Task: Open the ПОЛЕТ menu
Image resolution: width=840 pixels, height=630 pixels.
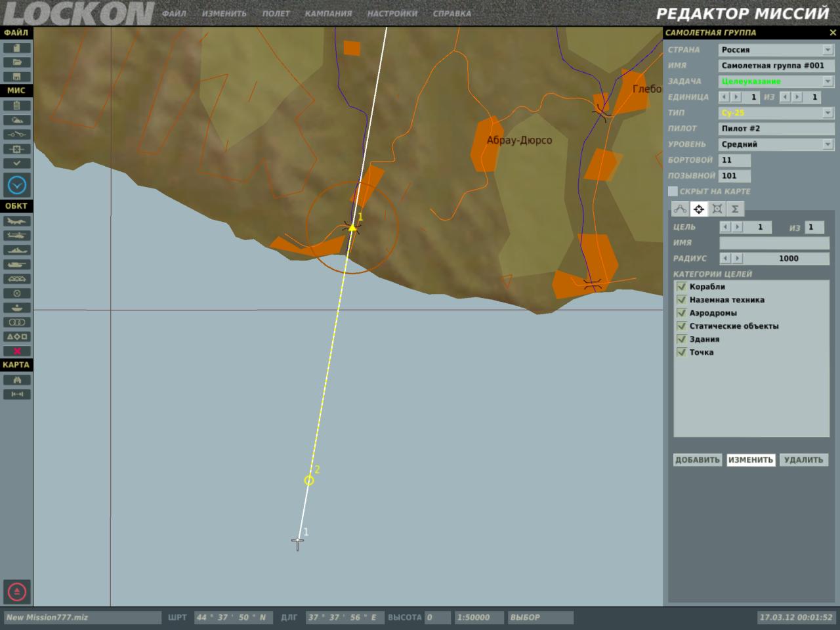Action: coord(276,13)
